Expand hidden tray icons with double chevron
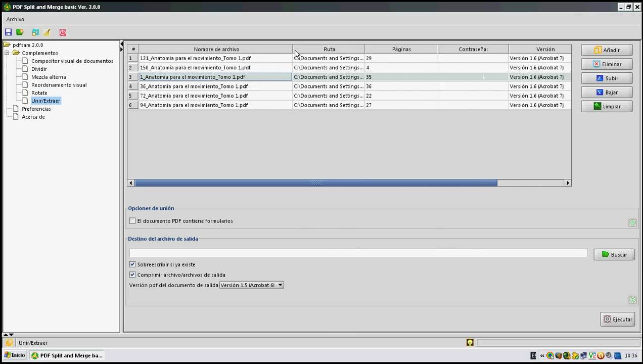 (542, 355)
